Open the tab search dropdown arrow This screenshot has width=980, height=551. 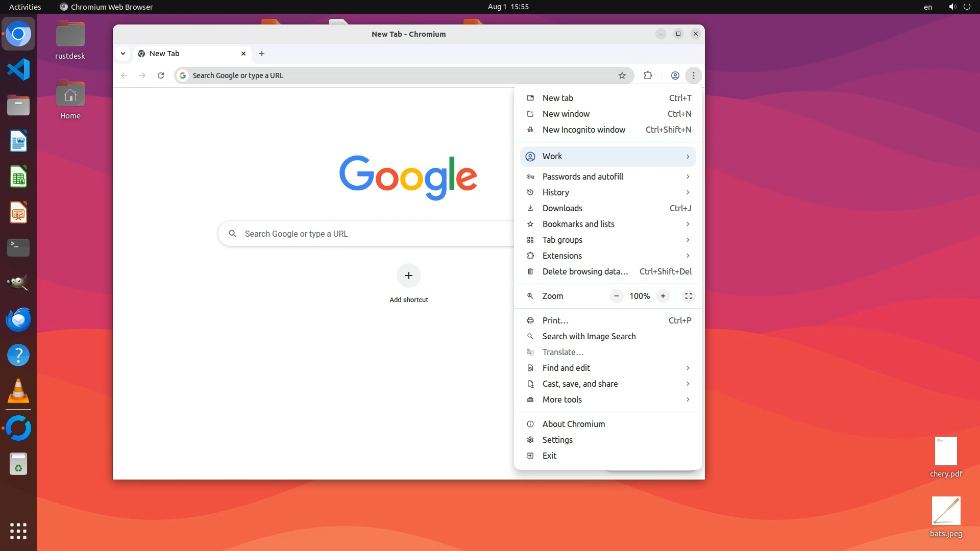pos(123,54)
